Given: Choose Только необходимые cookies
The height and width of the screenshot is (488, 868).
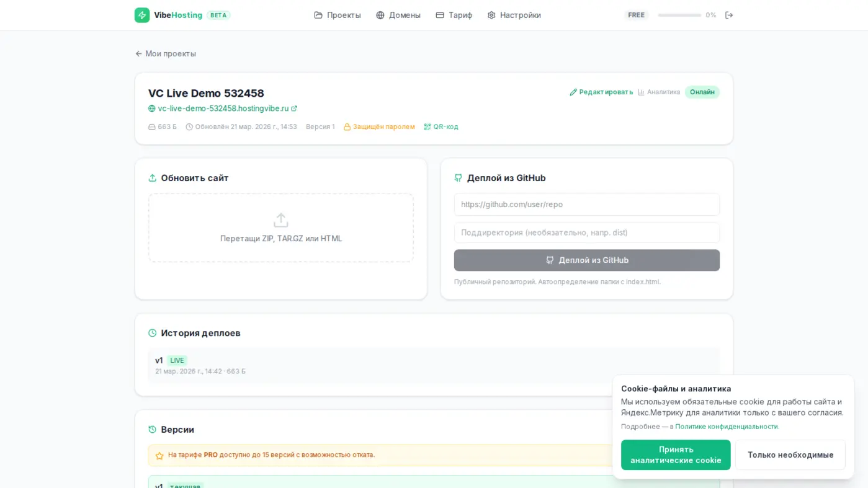Looking at the screenshot, I should pos(790,455).
